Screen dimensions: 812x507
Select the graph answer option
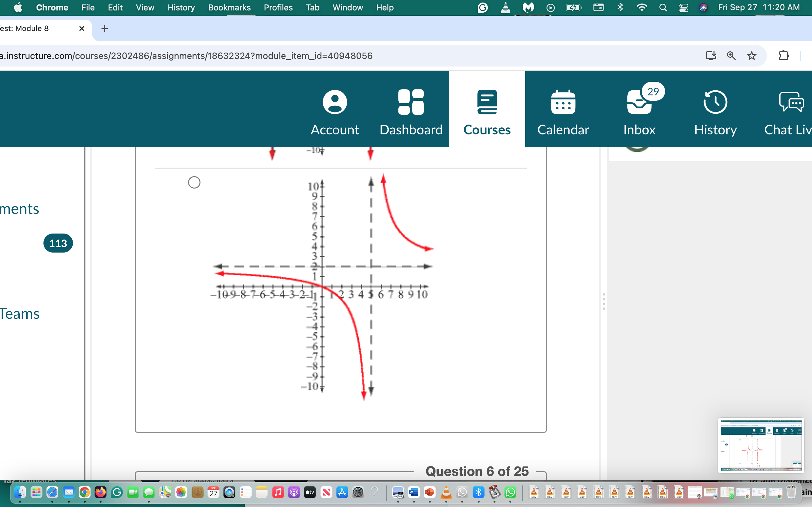194,182
